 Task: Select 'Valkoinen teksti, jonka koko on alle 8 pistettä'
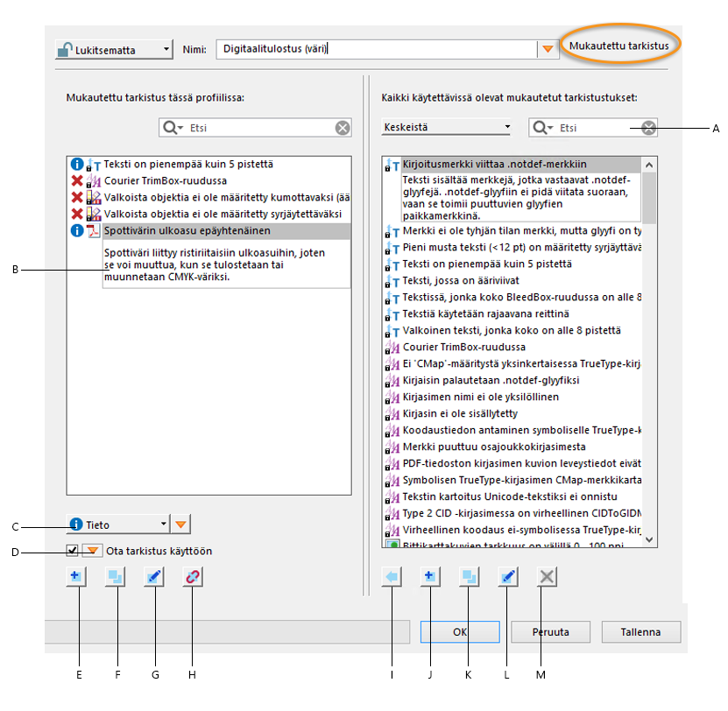(512, 330)
